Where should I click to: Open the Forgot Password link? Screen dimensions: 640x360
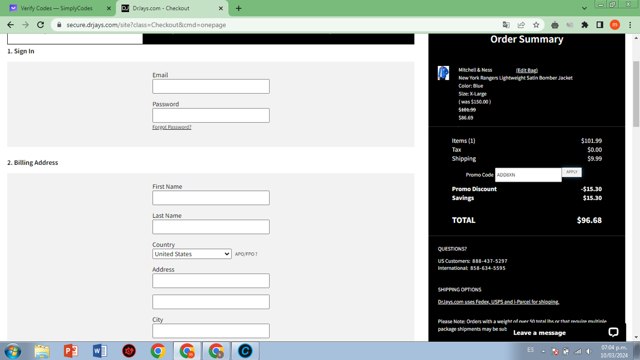(x=171, y=127)
